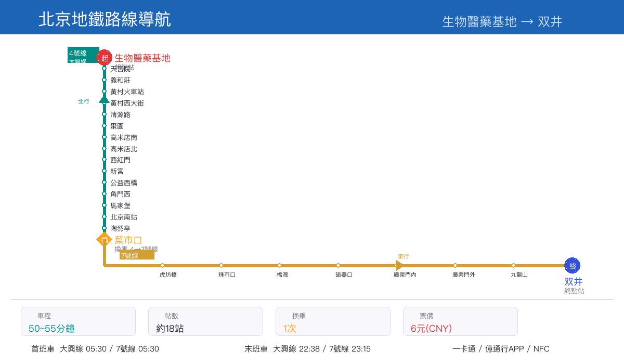Open the 車程 50~55分鐘 info card
Image resolution: width=624 pixels, height=364 pixels.
click(78, 321)
